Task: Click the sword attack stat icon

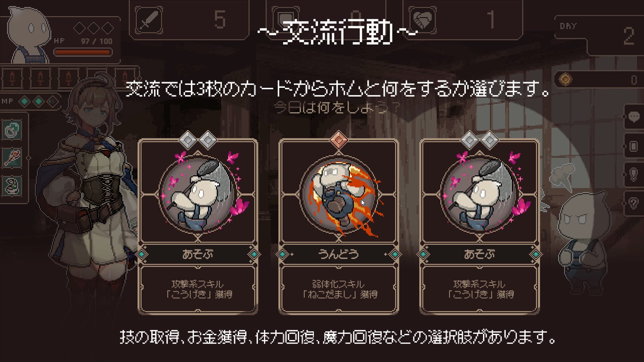Action: pyautogui.click(x=149, y=20)
